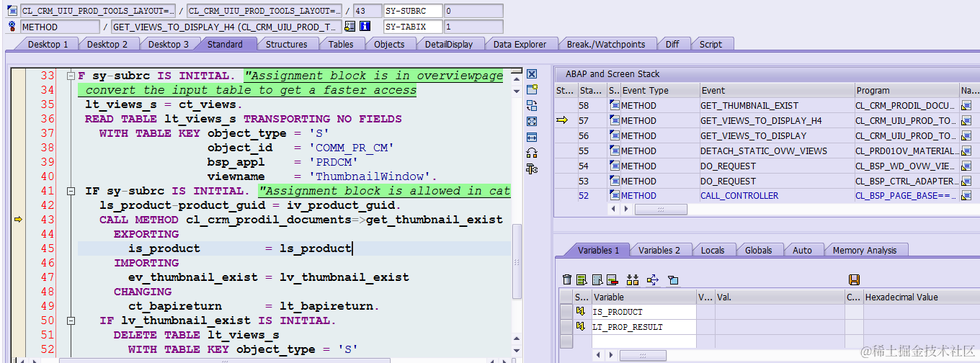Collapse the IF block at line 33
This screenshot has height=363, width=980.
(x=70, y=76)
